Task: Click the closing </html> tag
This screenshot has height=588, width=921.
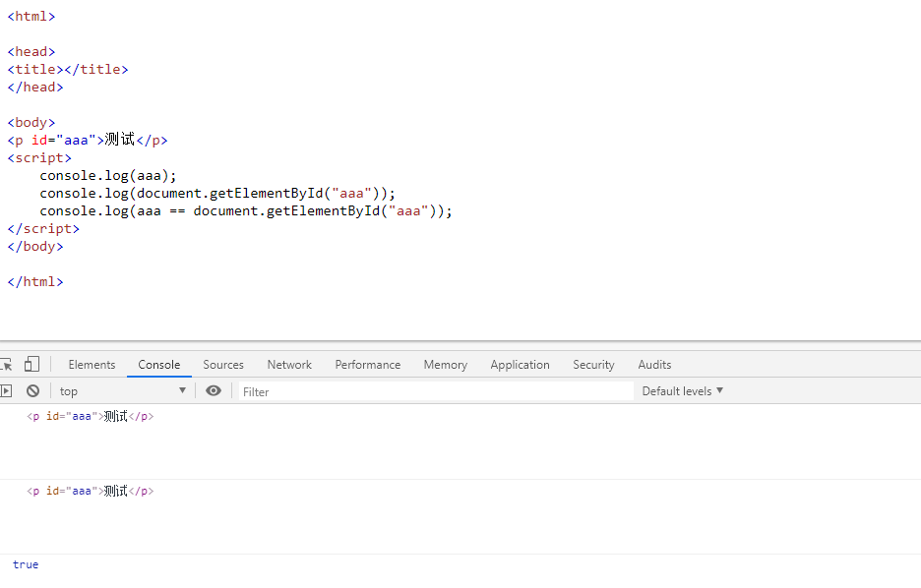Action: 35,281
